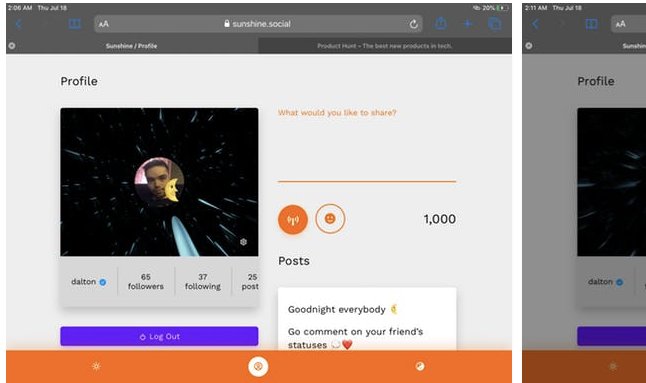
Task: Click the sun icon in right window's bottom bar
Action: 613,366
